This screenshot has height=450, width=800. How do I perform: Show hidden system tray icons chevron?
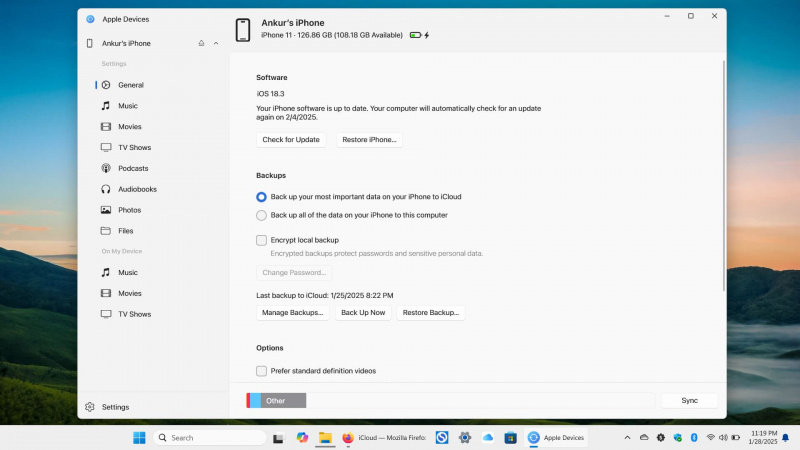click(x=628, y=438)
